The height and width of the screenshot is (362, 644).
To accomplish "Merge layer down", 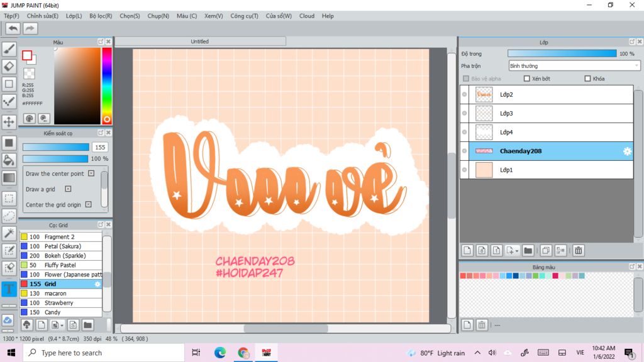I will [560, 250].
